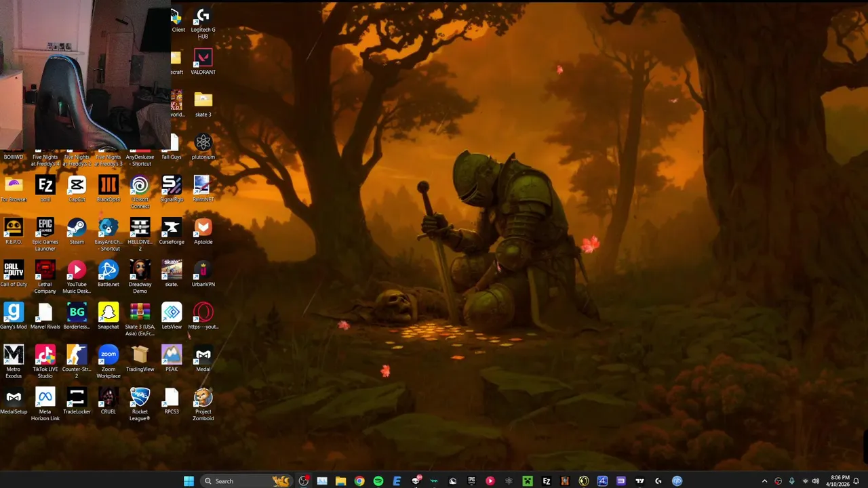Open the Medal desktop shortcut
Screen dimensions: 868x488
tap(203, 359)
